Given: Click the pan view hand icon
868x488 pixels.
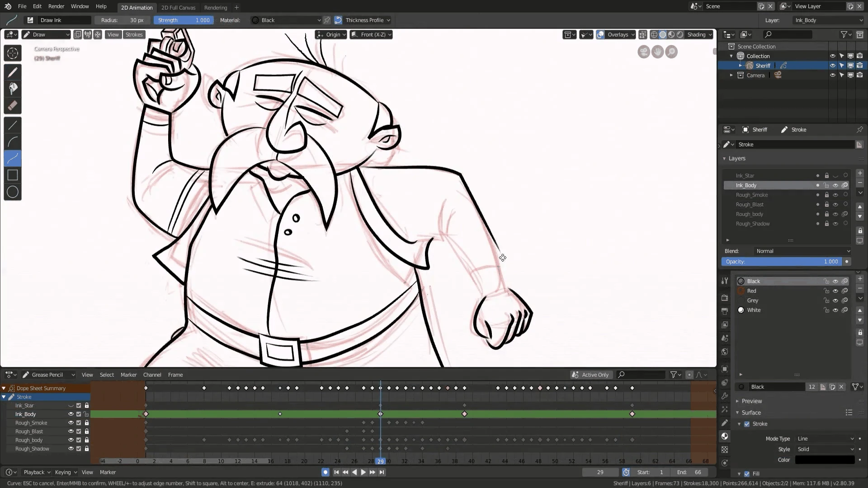Looking at the screenshot, I should point(658,52).
